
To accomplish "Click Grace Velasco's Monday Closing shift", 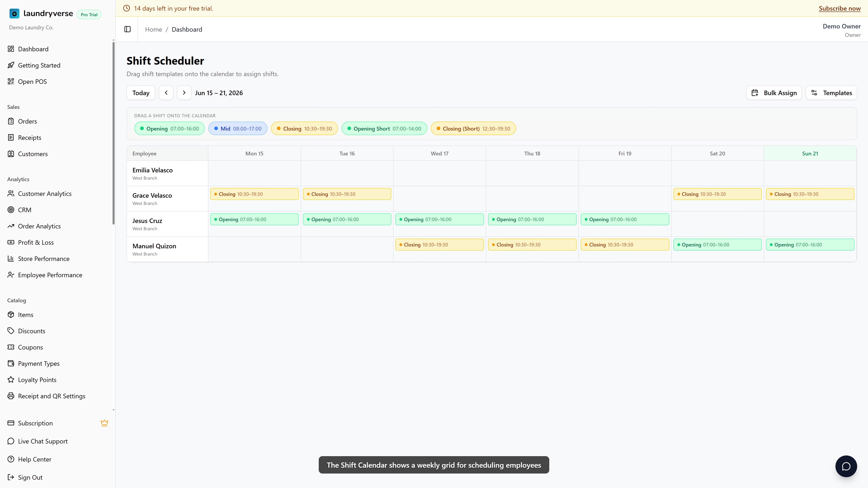I will 254,194.
